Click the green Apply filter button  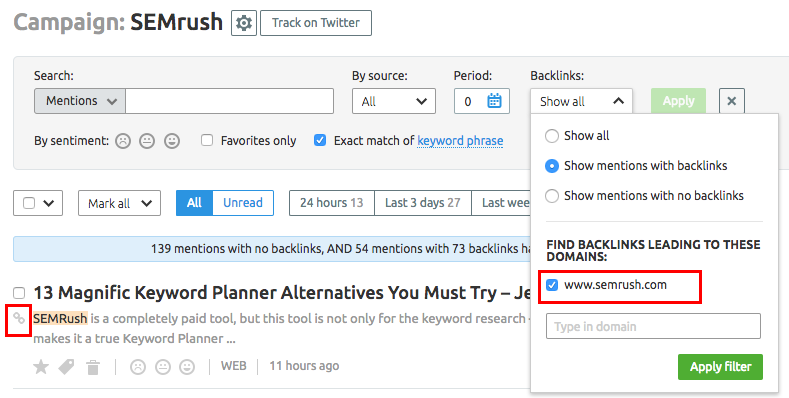point(721,367)
